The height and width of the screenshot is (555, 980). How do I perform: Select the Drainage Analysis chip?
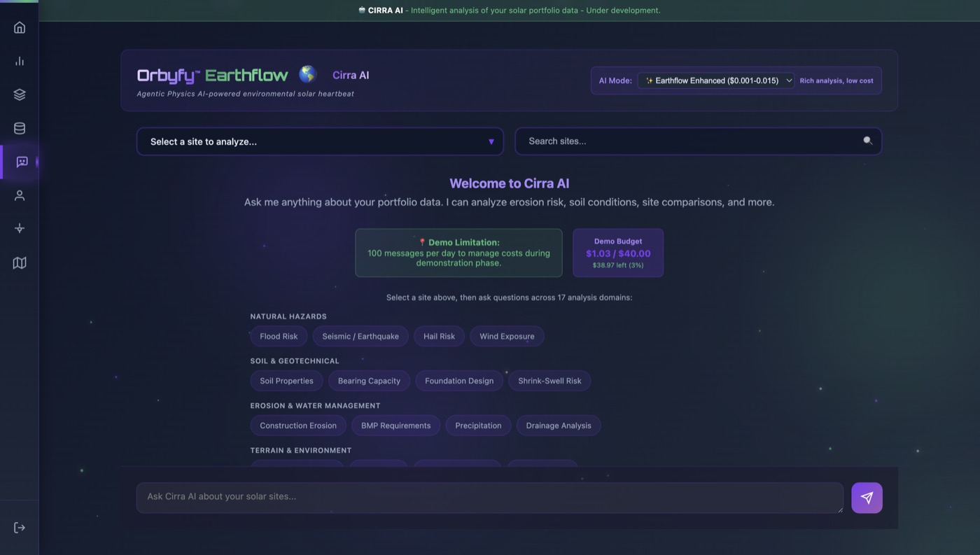pyautogui.click(x=558, y=426)
